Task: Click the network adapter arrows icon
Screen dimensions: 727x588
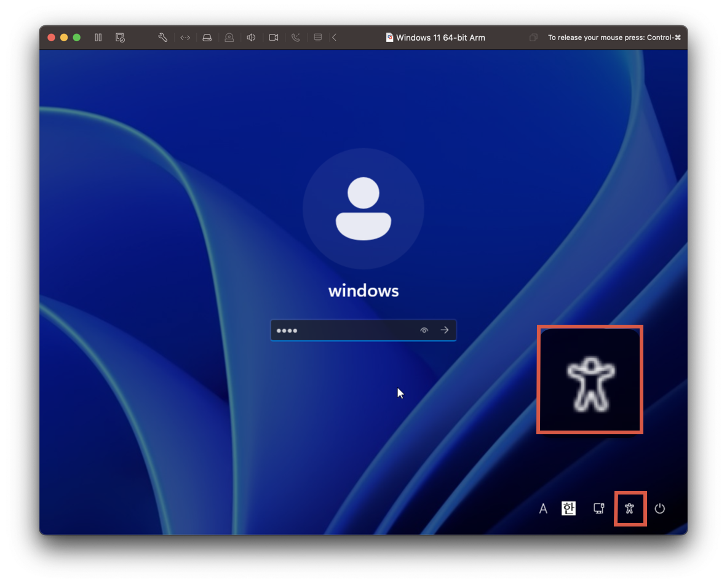Action: tap(185, 38)
